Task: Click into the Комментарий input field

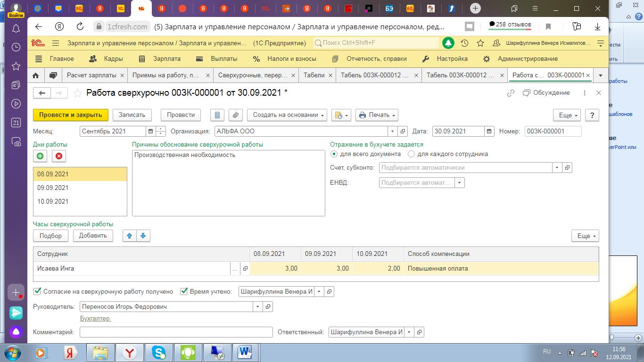Action: tap(176, 332)
